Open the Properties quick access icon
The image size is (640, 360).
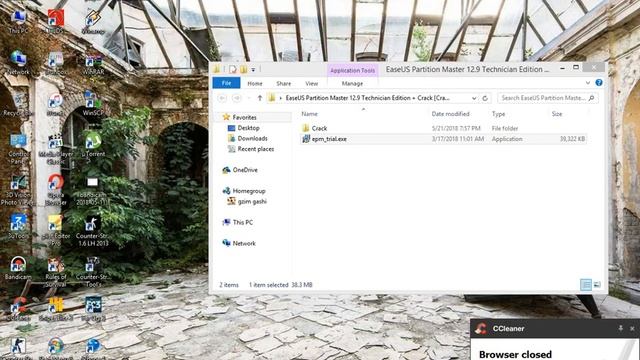(x=233, y=69)
